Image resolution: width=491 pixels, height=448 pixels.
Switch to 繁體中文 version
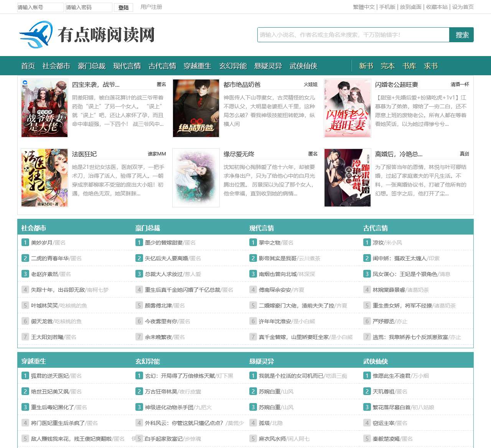[x=364, y=7]
